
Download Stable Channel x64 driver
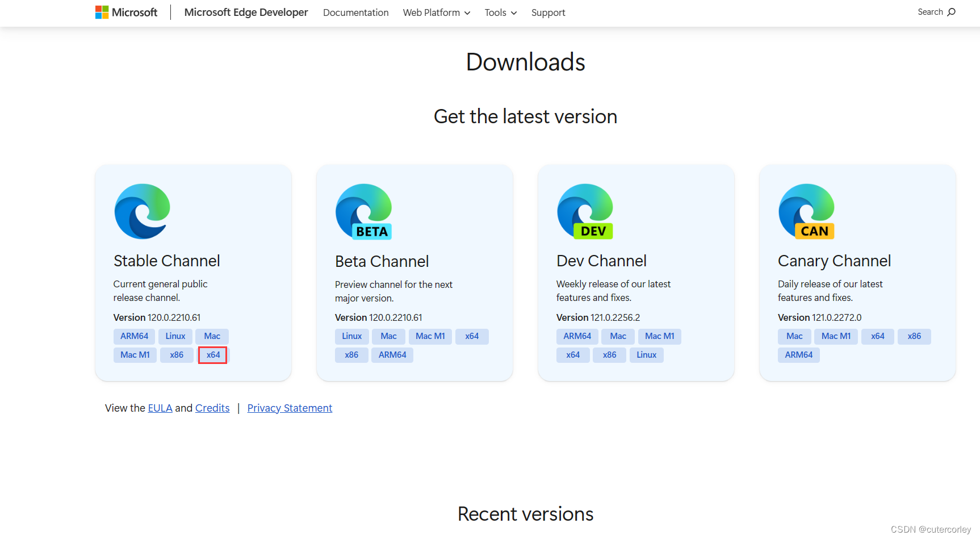(213, 355)
